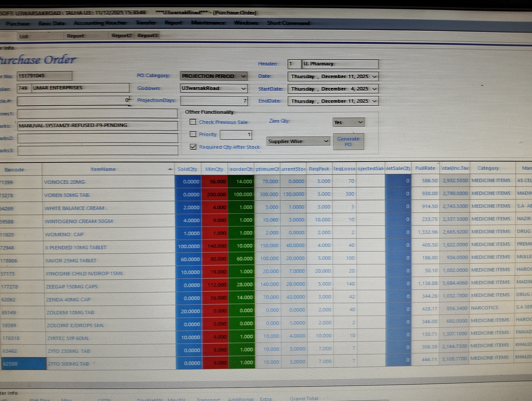
Task: Select the ZOLDEM 10MG TAB row
Action: tap(70, 312)
